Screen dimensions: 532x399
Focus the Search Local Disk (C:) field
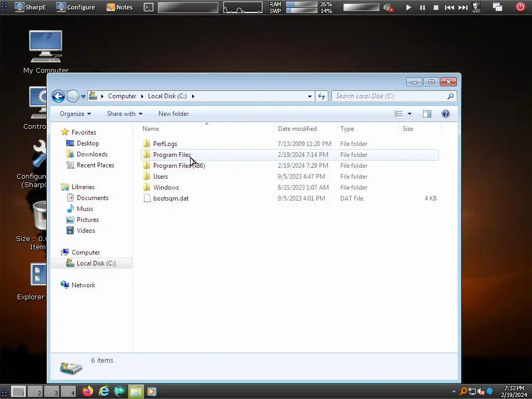coord(394,96)
